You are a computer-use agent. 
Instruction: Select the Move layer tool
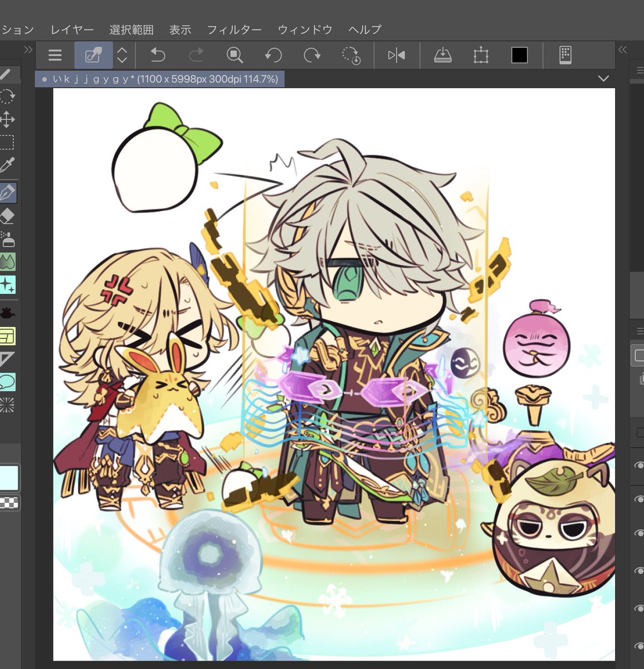[x=7, y=119]
